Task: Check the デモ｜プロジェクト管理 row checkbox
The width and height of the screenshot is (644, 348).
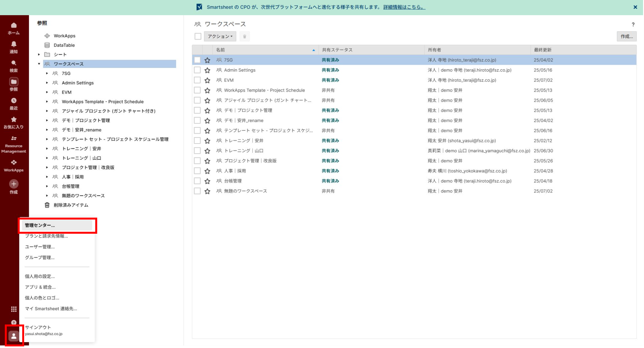Action: point(197,110)
